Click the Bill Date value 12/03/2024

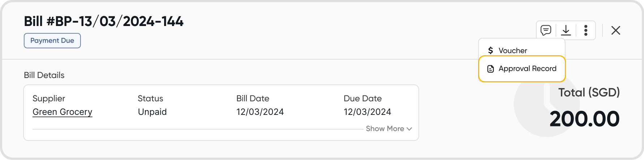tap(260, 112)
